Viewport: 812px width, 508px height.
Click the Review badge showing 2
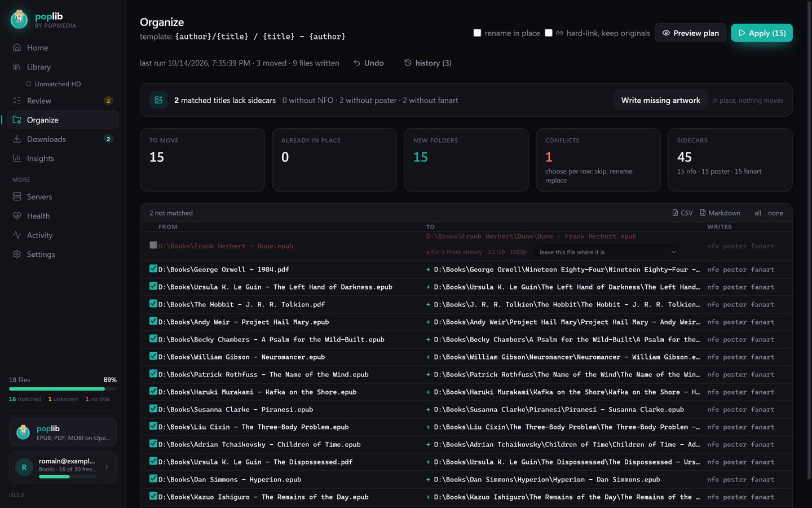(x=108, y=100)
